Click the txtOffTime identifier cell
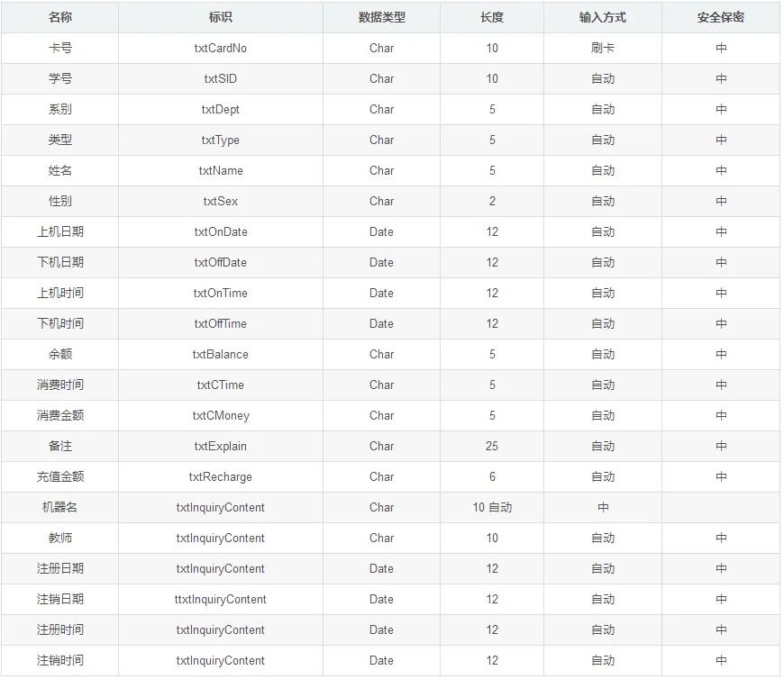Screen dimensions: 784x679 pyautogui.click(x=221, y=323)
